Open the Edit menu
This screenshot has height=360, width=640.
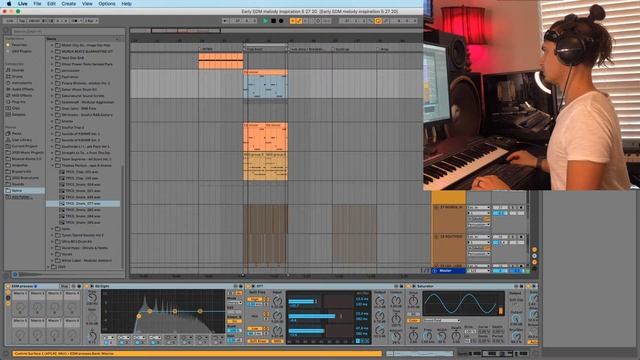click(x=51, y=4)
